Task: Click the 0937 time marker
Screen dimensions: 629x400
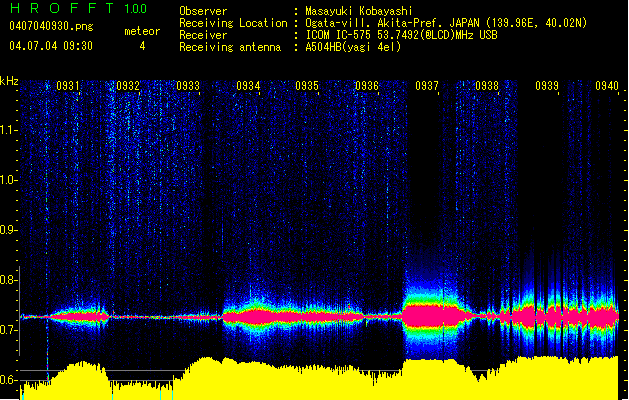Action: click(427, 86)
